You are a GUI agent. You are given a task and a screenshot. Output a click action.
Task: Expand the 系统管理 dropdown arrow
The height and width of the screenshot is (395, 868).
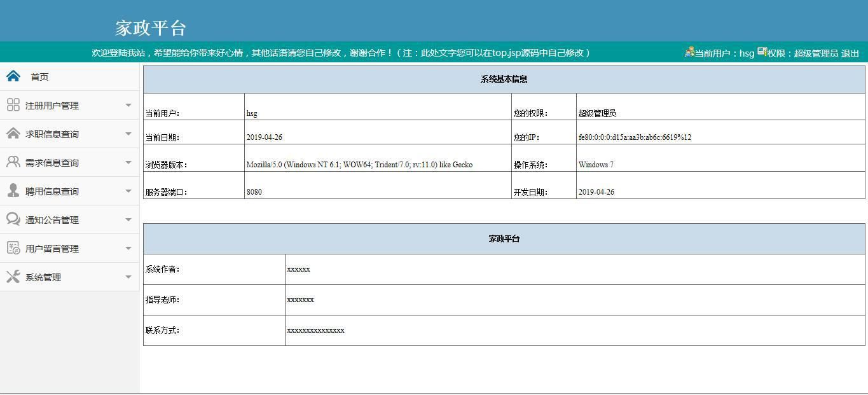(x=128, y=277)
